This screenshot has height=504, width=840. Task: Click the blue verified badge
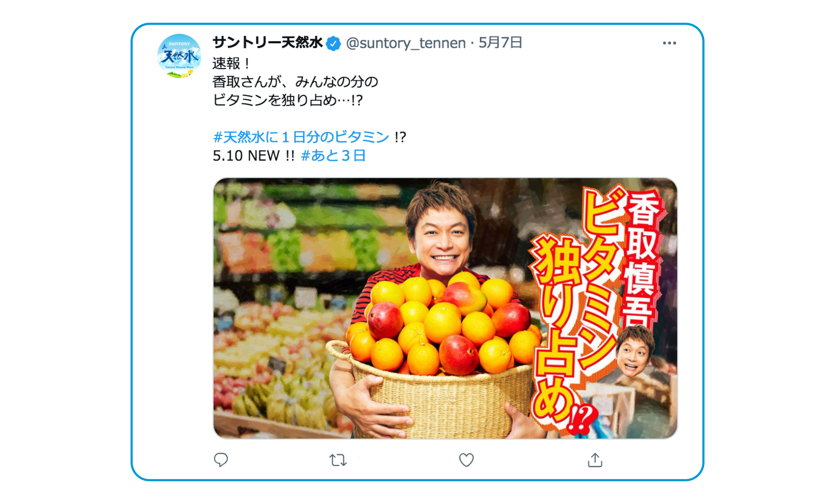(x=333, y=43)
